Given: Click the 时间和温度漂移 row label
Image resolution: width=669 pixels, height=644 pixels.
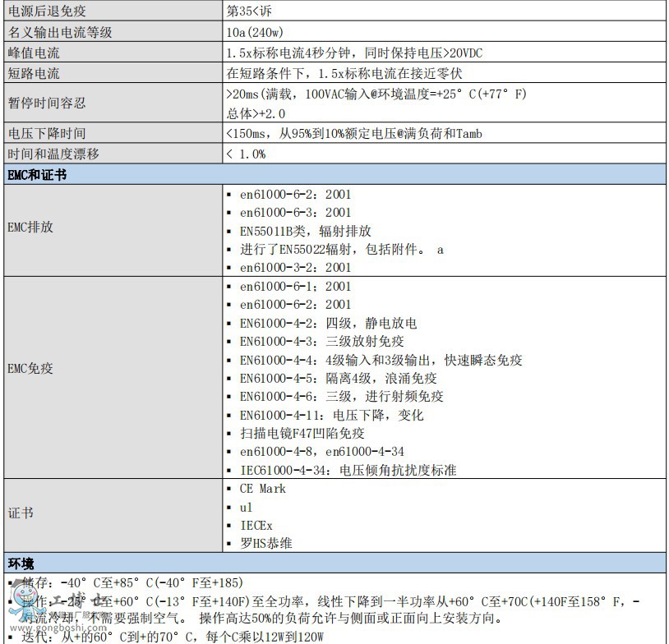Looking at the screenshot, I should [x=53, y=154].
